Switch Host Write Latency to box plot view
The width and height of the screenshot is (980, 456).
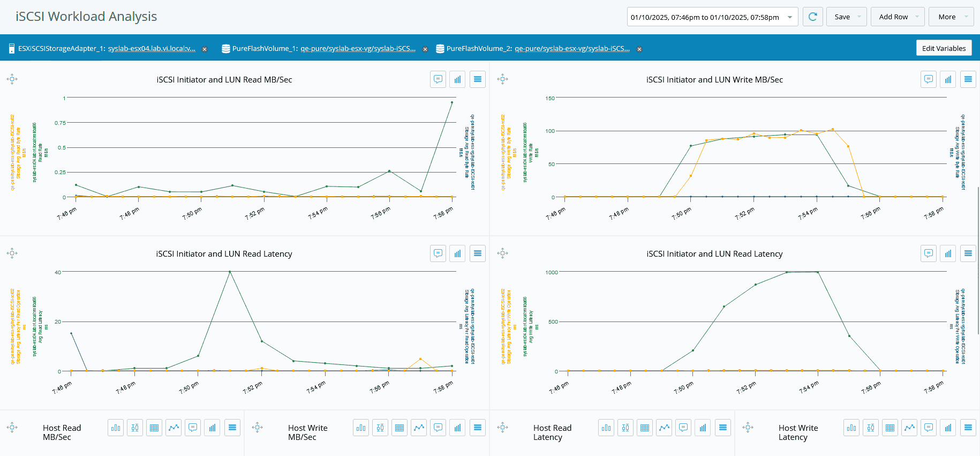click(871, 428)
